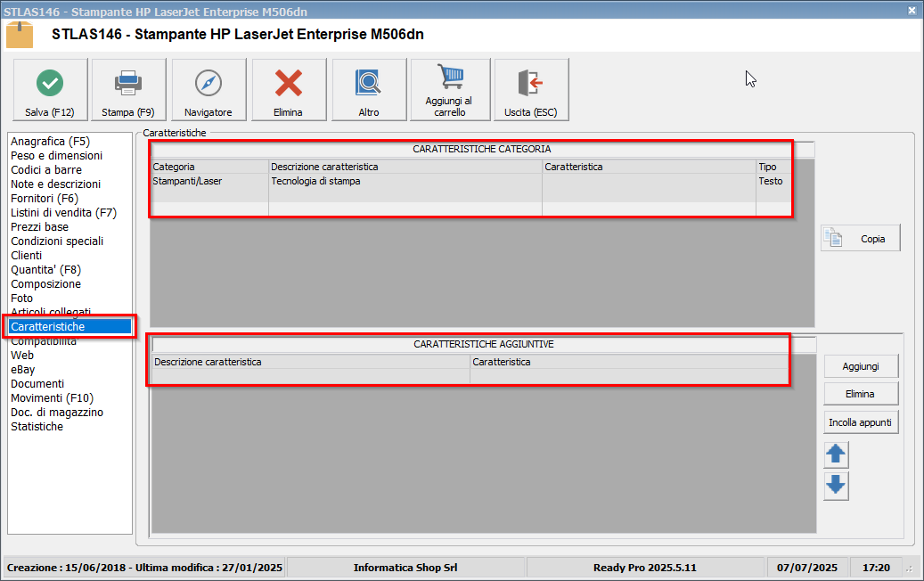The width and height of the screenshot is (924, 581).
Task: Click the Tipo column header
Action: pos(773,167)
